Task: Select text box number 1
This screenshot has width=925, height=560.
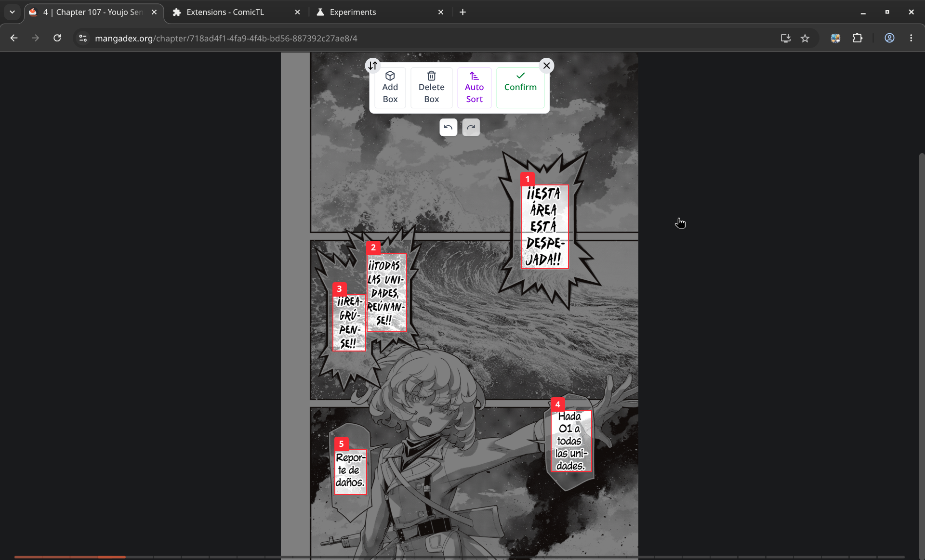Action: tap(545, 227)
